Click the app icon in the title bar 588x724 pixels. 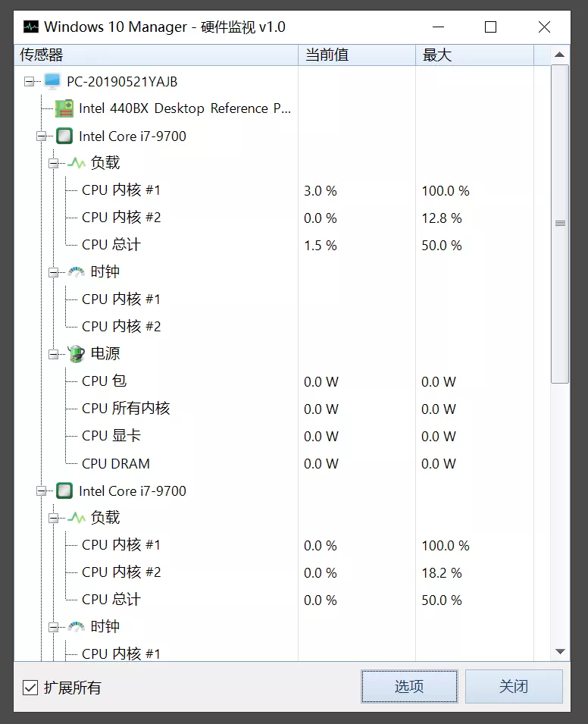point(31,27)
